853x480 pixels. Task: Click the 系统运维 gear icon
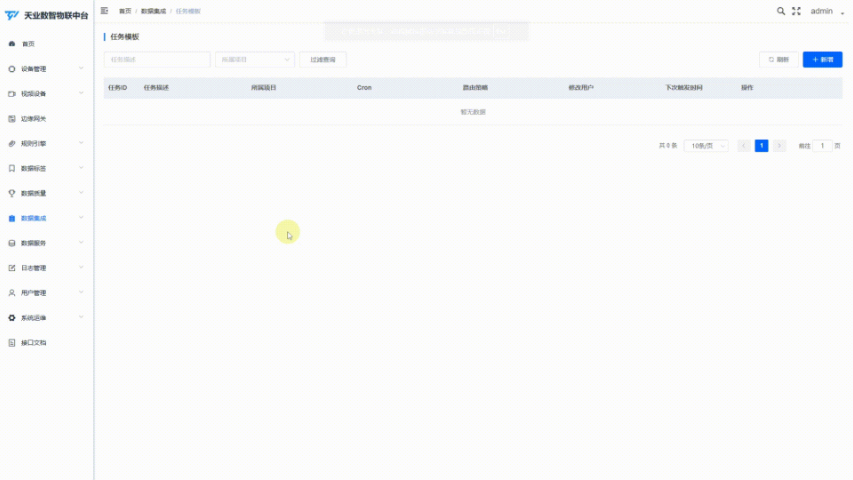[12, 318]
